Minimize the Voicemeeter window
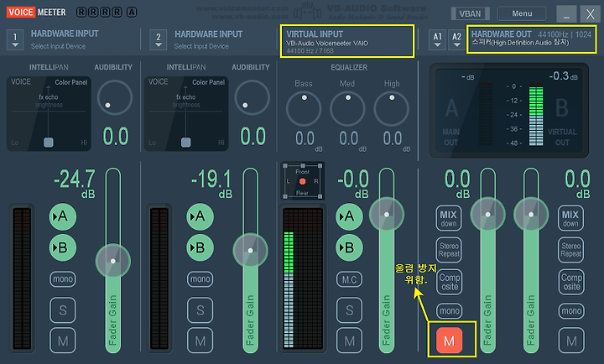 pos(566,14)
